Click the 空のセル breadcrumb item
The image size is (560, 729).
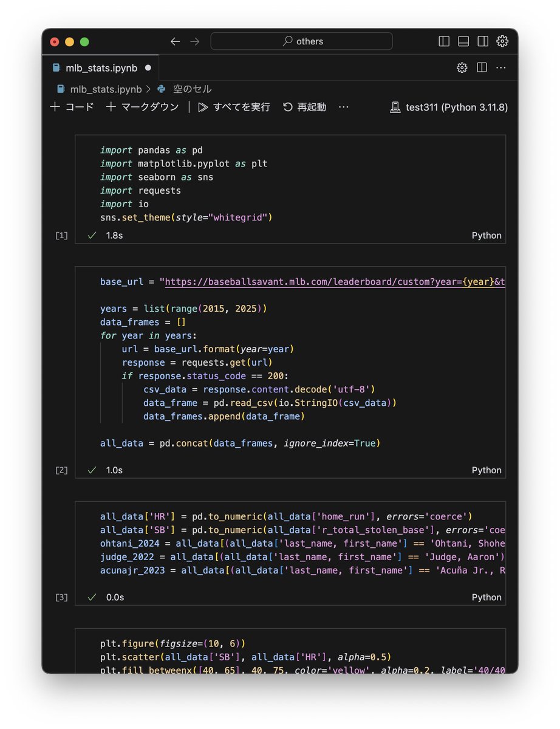pos(193,89)
